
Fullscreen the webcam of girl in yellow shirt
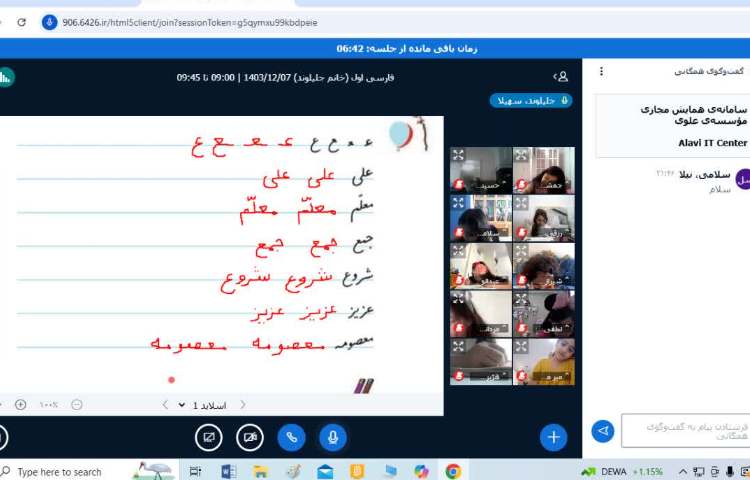tap(521, 346)
